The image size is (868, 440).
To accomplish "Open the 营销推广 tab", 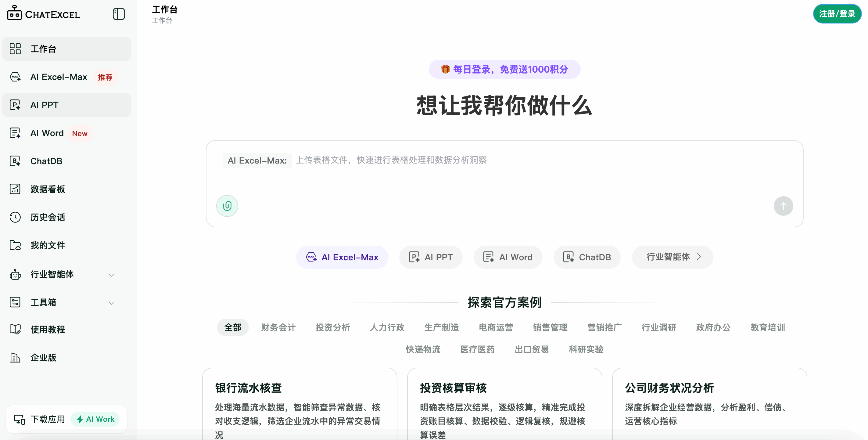I will (604, 327).
